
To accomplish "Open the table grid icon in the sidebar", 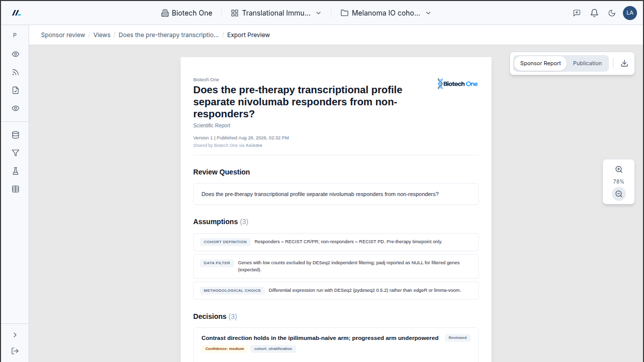I will point(16,189).
